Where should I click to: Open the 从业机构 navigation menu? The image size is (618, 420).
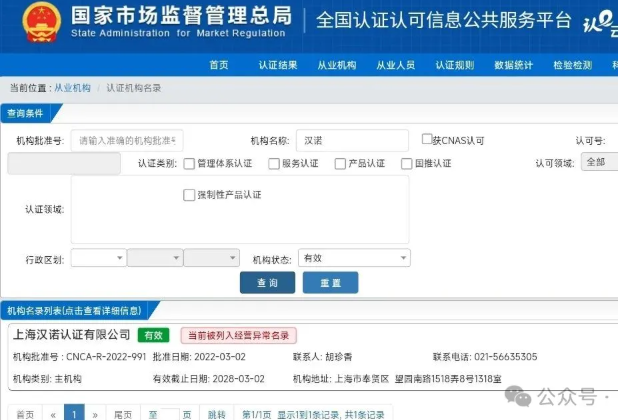[337, 65]
